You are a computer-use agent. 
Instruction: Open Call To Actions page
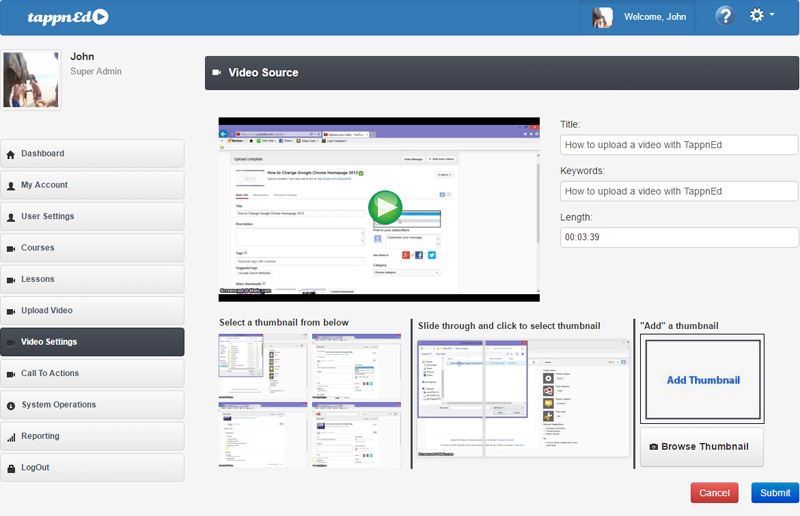point(92,374)
